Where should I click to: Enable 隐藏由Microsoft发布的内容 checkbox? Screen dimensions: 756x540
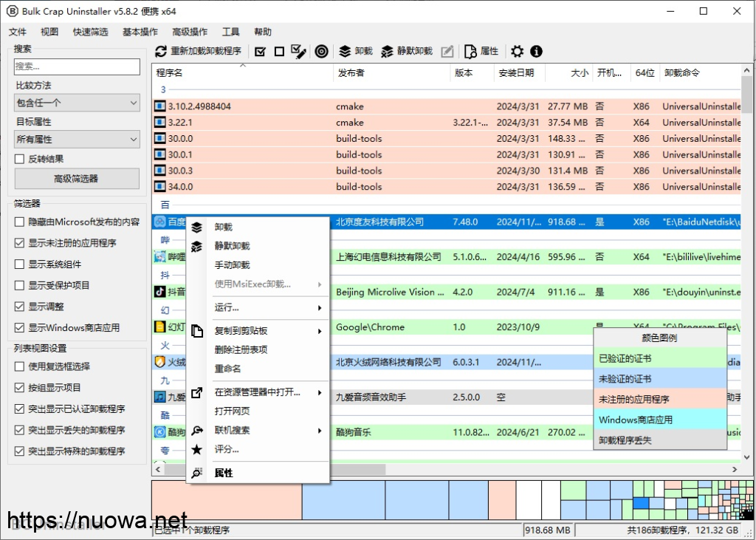20,222
